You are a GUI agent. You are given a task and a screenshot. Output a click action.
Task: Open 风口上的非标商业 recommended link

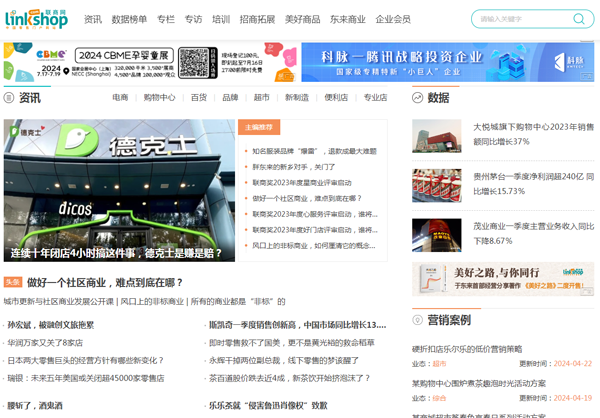[x=314, y=245]
